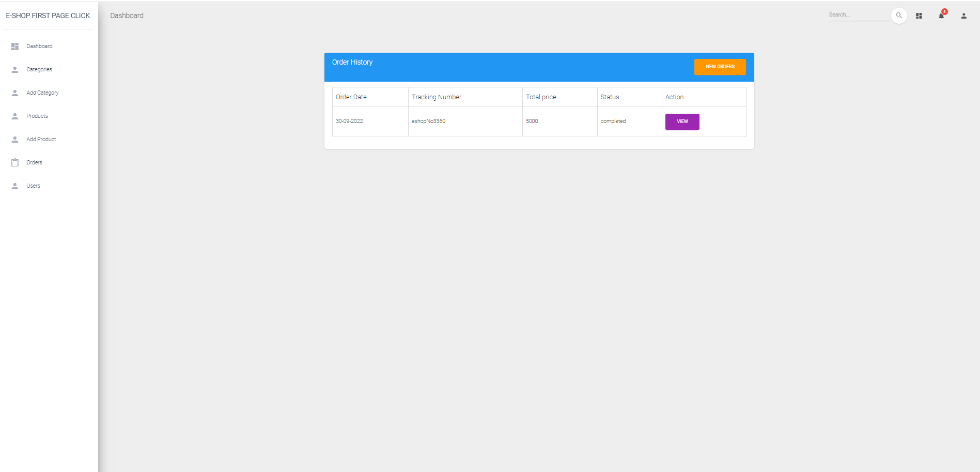
Task: Click VIEW for order eshopNo3360
Action: (x=682, y=121)
